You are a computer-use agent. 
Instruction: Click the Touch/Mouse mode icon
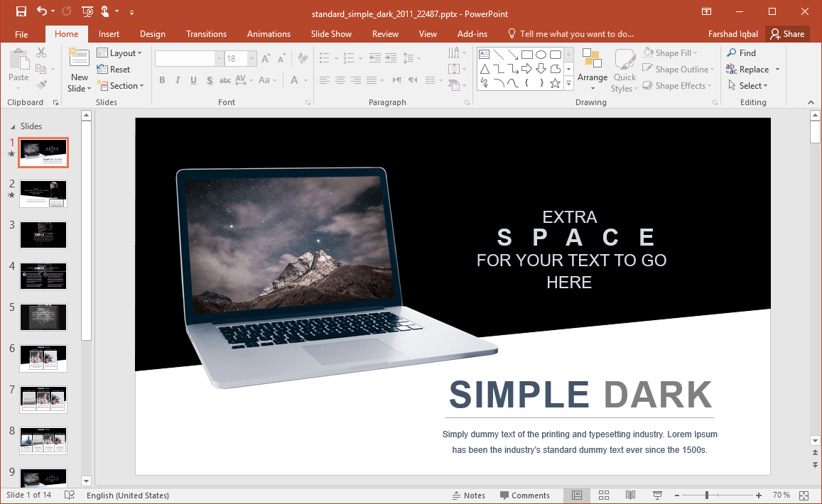[105, 11]
